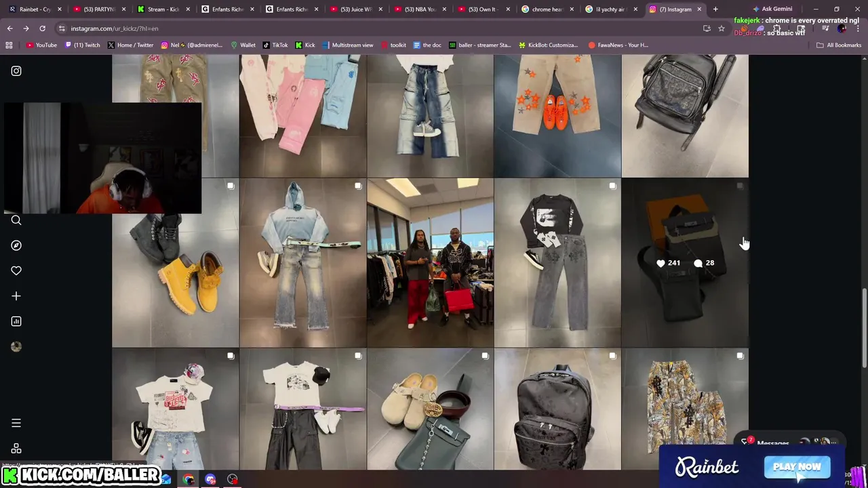Viewport: 868px width, 488px height.
Task: Open the two men in store post
Action: coord(430,263)
